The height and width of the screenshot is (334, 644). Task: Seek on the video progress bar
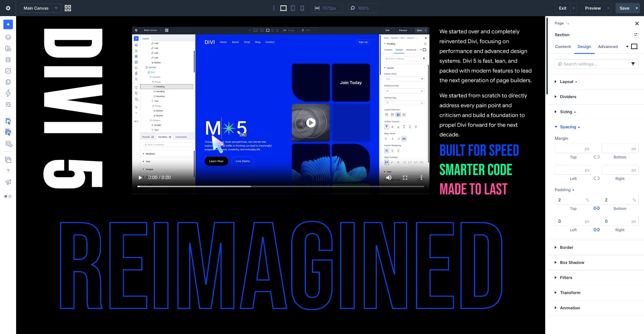pyautogui.click(x=280, y=187)
